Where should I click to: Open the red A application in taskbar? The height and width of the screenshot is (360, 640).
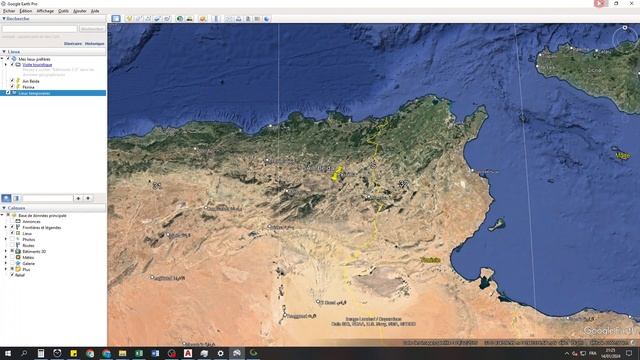pyautogui.click(x=188, y=353)
